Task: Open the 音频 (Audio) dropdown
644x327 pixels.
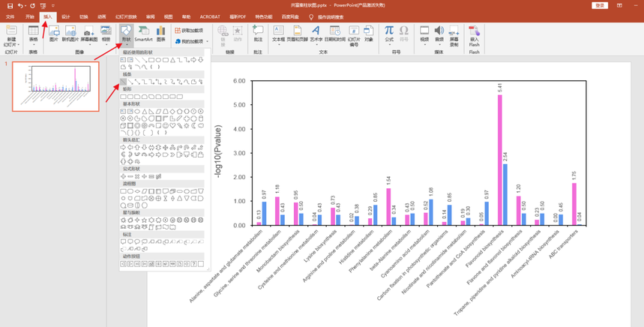Action: coord(439,35)
